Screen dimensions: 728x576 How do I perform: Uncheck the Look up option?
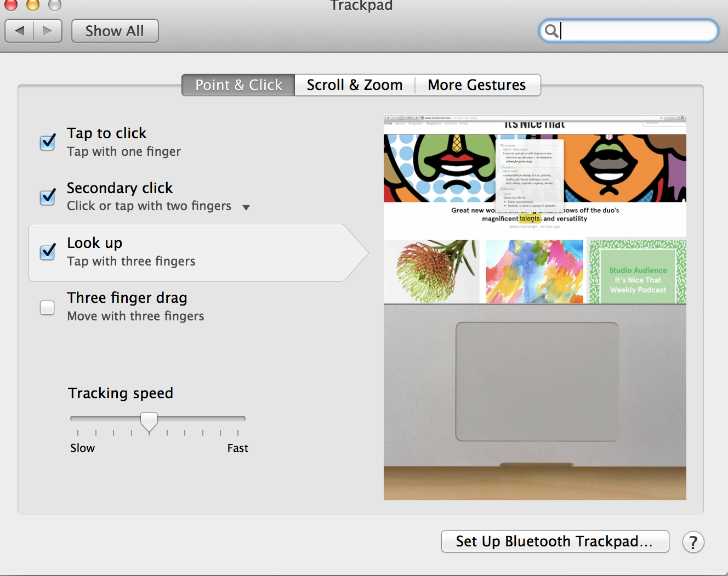pyautogui.click(x=47, y=252)
